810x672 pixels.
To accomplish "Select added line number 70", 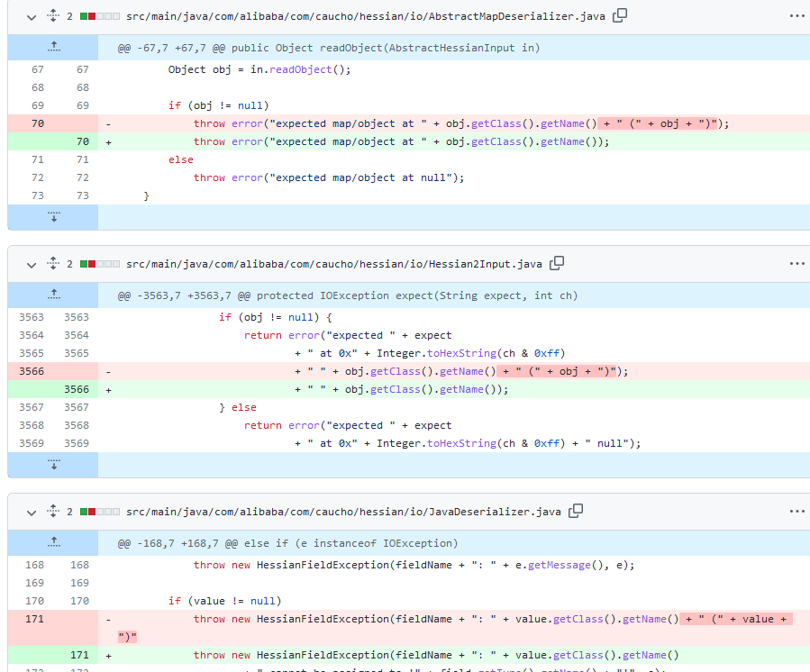I will click(x=83, y=141).
